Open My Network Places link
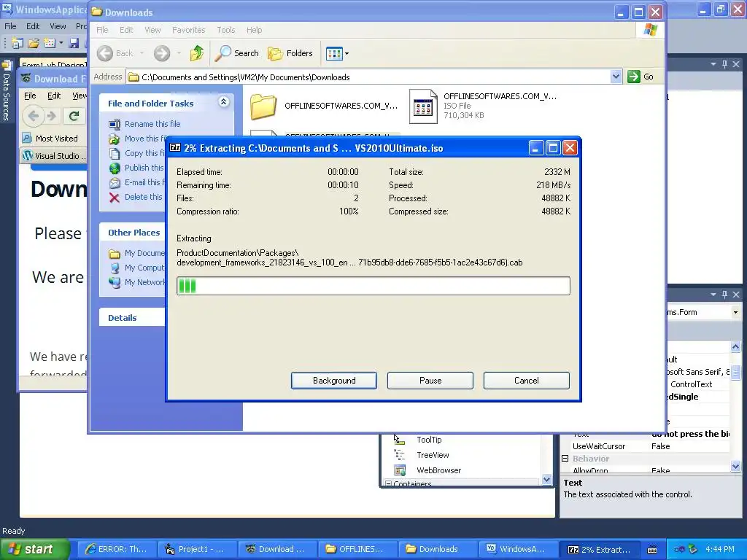Viewport: 747px width, 560px height. click(145, 282)
